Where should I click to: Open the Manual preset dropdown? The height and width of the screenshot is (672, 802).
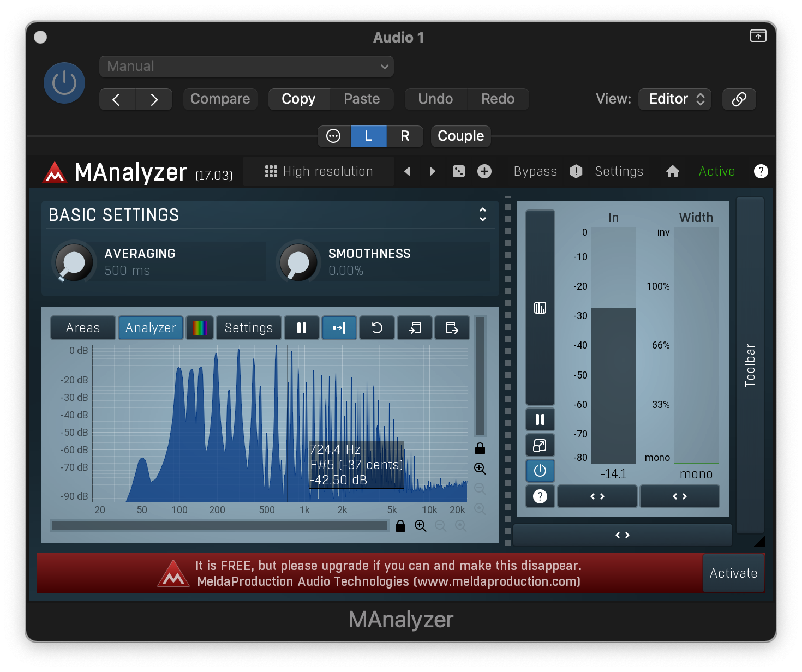247,67
